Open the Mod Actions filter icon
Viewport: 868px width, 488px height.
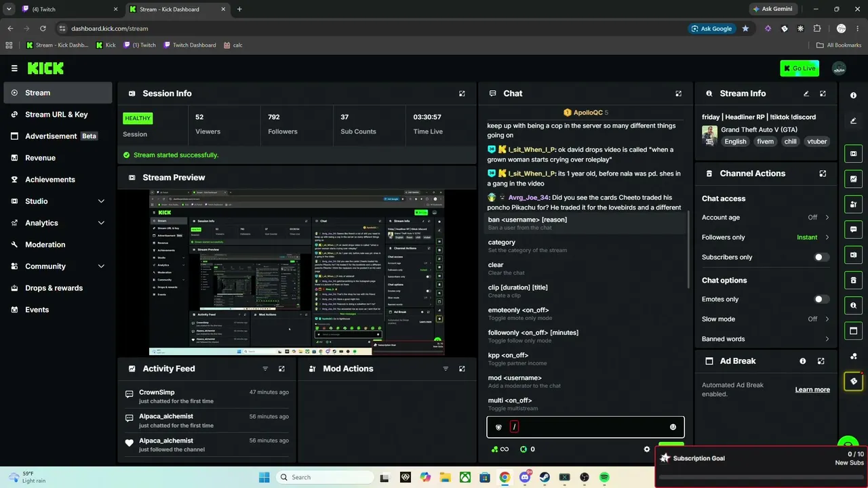[446, 369]
